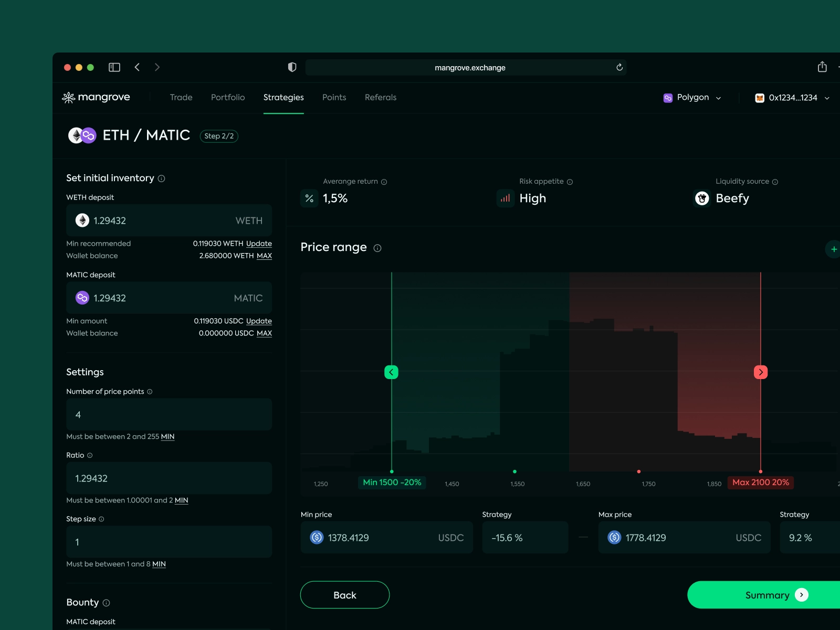Click the USDC icon in Max price field
Viewport: 840px width, 630px height.
[614, 538]
